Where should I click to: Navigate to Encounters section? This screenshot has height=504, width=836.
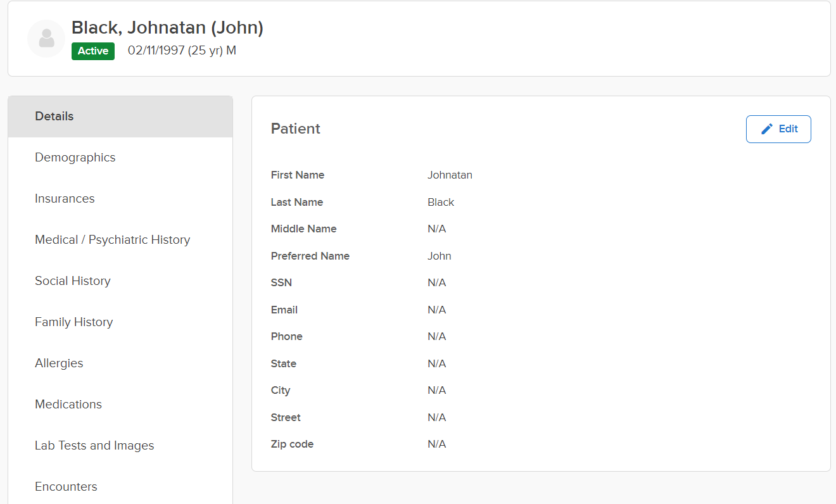point(66,487)
